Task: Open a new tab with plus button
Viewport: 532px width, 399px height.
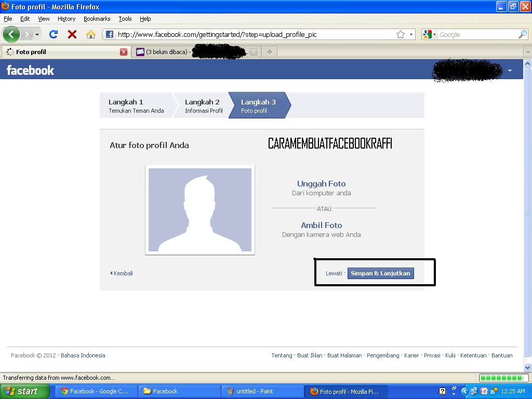Action: (x=270, y=52)
